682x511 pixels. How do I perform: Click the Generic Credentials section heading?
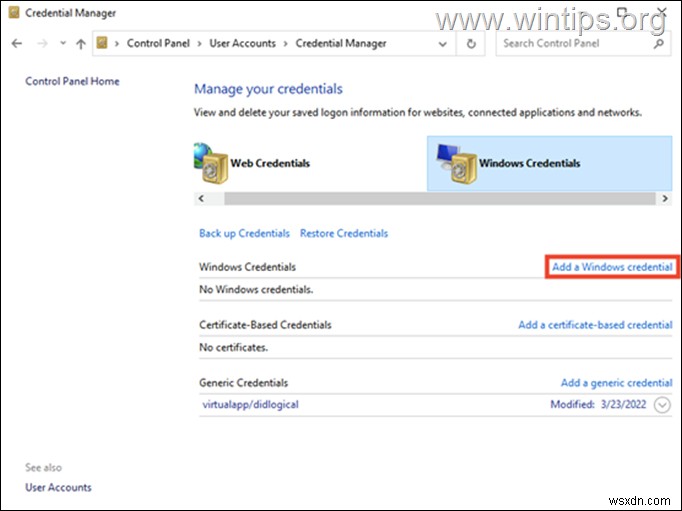point(244,383)
